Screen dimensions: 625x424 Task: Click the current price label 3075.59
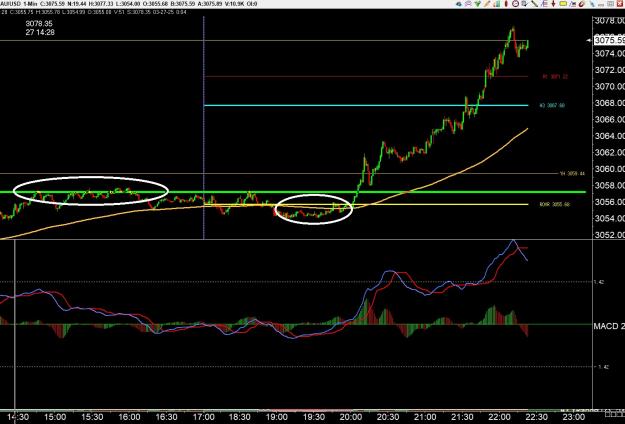(x=609, y=40)
